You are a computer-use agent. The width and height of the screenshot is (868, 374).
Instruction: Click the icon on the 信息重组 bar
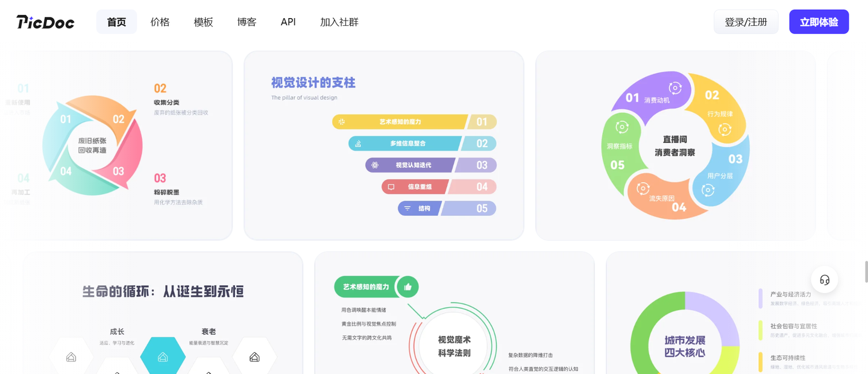coord(391,187)
